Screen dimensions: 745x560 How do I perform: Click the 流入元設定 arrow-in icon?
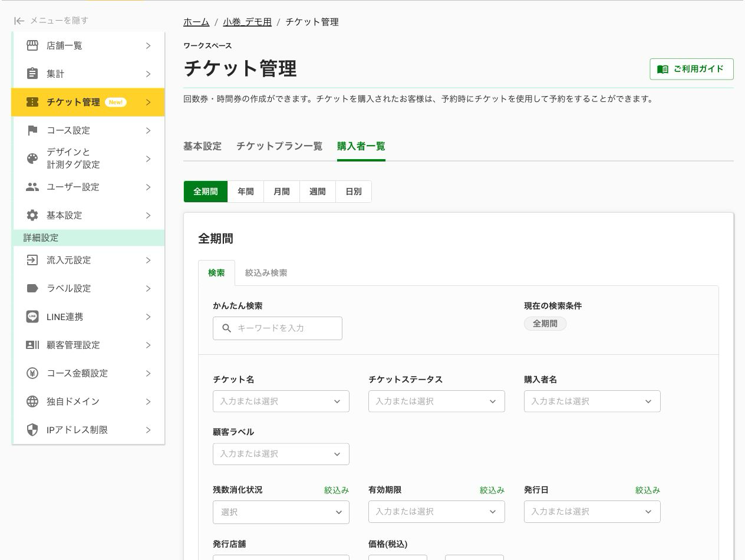coord(32,260)
